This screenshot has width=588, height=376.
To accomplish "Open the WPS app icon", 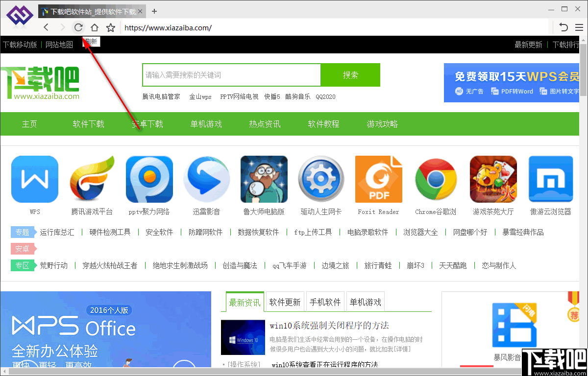I will pyautogui.click(x=35, y=179).
